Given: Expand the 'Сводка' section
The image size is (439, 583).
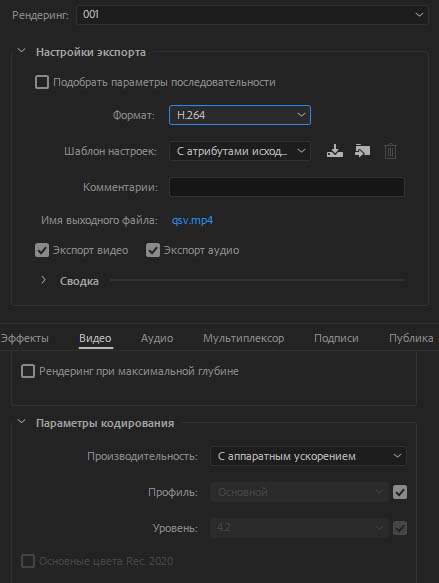Looking at the screenshot, I should pos(43,280).
